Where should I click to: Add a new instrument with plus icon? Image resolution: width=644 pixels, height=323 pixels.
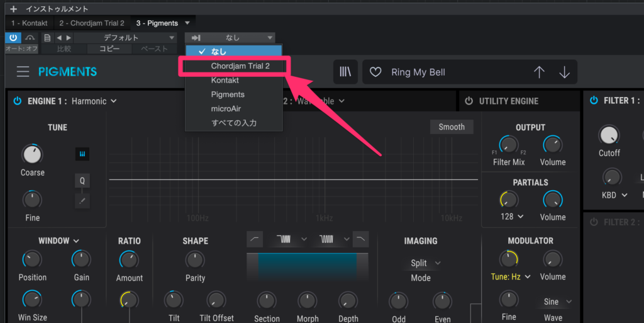pyautogui.click(x=13, y=9)
